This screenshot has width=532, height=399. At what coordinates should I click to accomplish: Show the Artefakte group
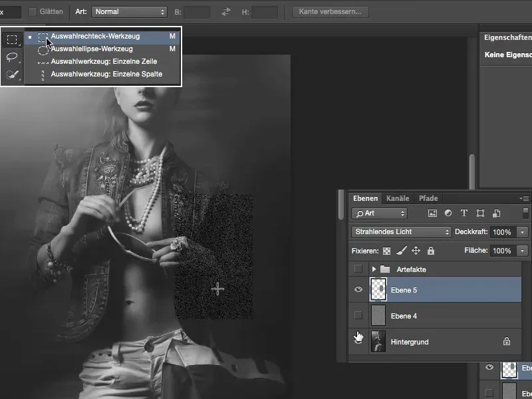[x=358, y=269]
